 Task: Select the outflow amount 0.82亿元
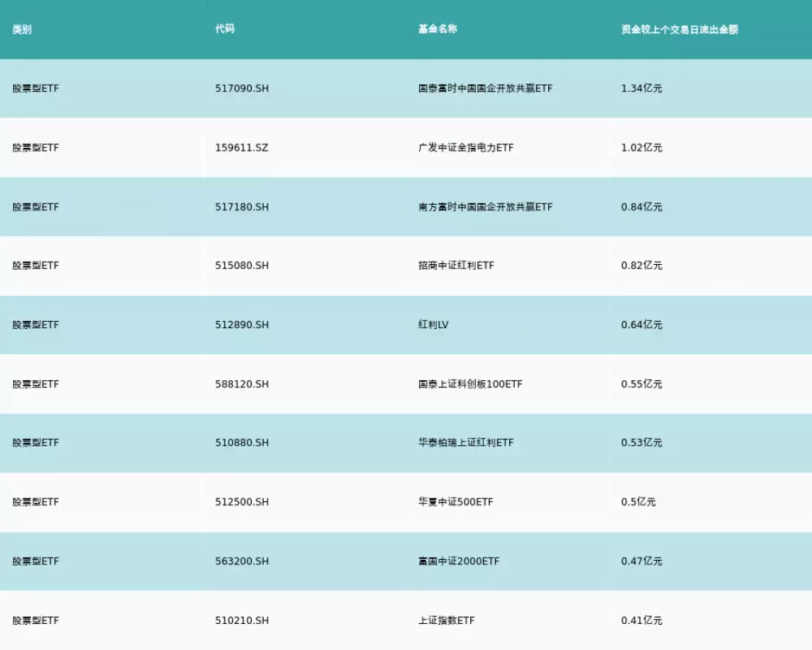click(x=641, y=266)
